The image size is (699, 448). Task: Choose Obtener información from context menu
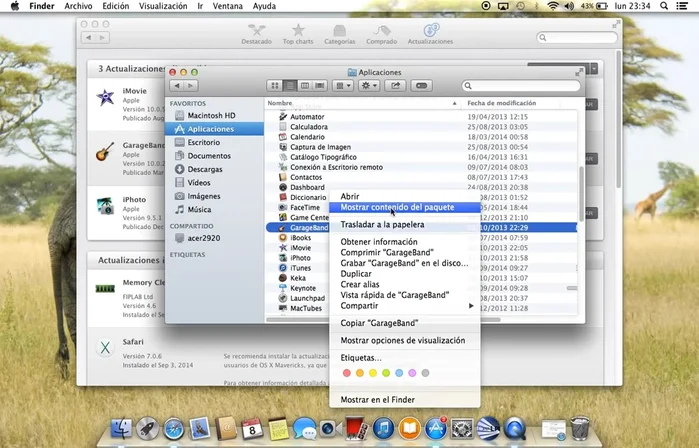coord(379,242)
